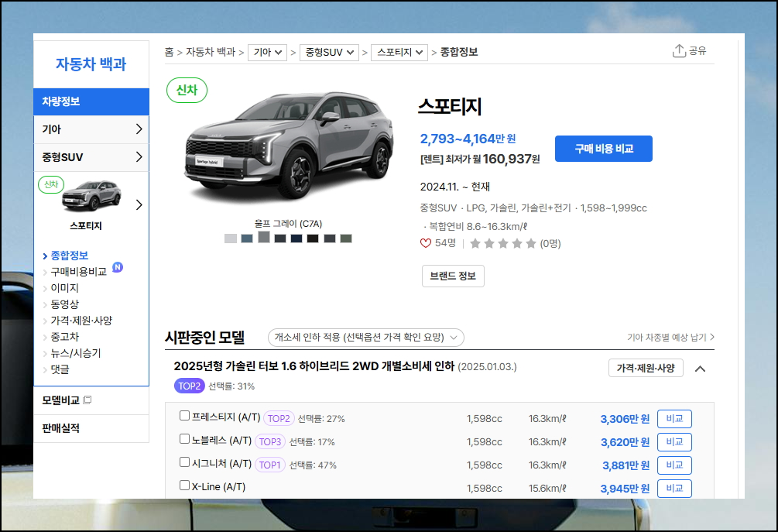
Task: Click the heart like icon
Action: 426,243
